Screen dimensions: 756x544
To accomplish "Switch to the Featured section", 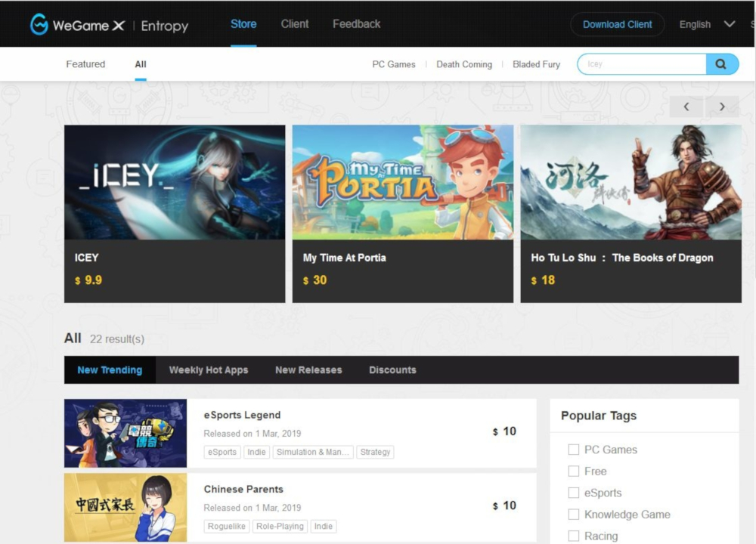I will click(85, 64).
